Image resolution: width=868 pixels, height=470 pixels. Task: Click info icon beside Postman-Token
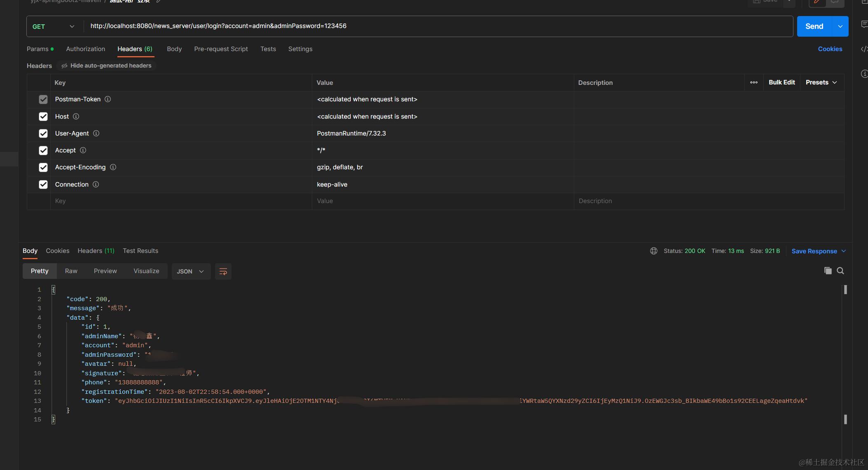(108, 99)
